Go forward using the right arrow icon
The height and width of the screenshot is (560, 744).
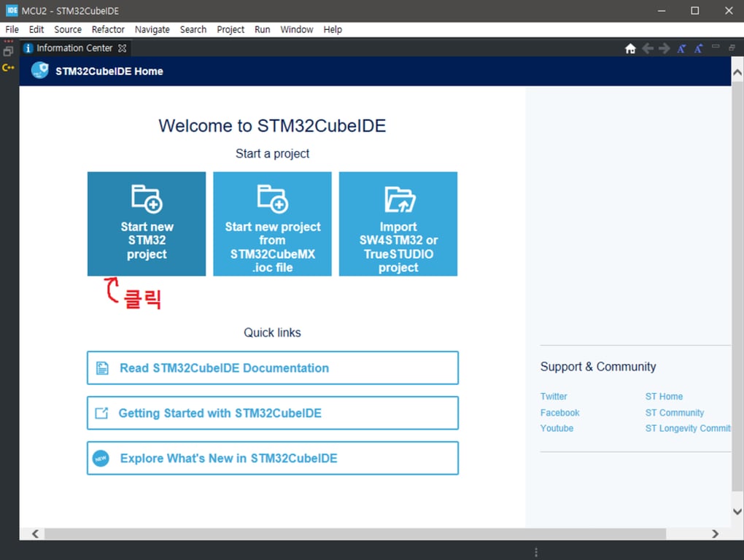click(664, 48)
